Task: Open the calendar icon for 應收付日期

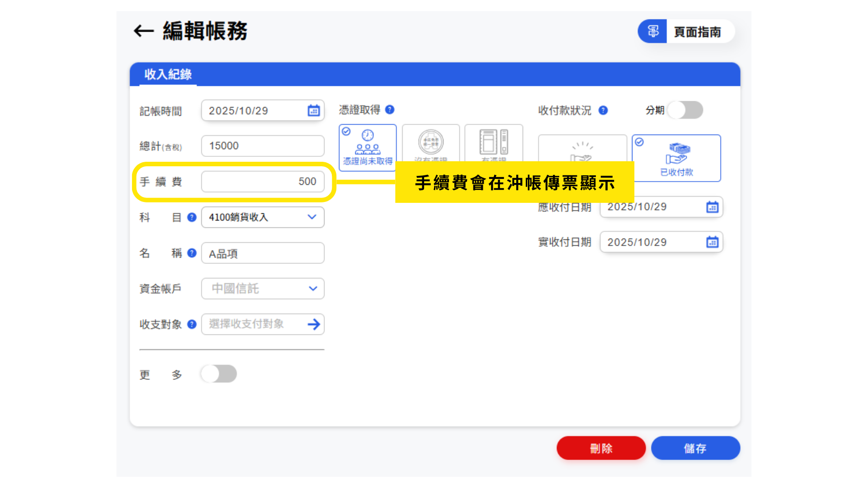Action: coord(712,207)
